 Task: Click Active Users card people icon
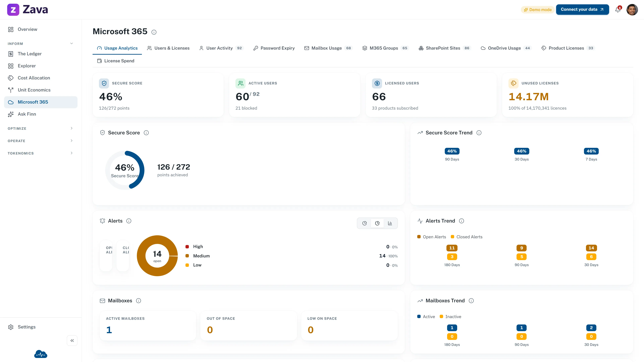(240, 83)
